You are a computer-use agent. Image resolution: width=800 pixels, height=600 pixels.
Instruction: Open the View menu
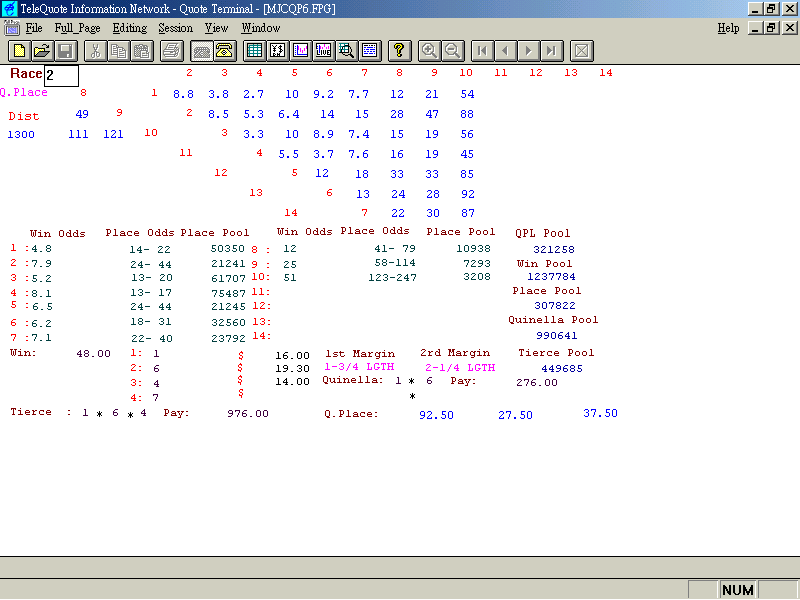(216, 28)
